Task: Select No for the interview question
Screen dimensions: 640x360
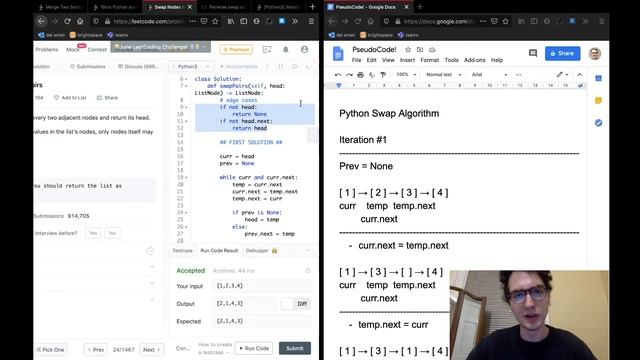Action: [112, 233]
